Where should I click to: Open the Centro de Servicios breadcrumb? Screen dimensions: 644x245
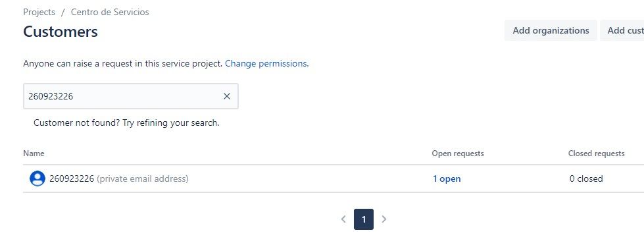point(110,12)
